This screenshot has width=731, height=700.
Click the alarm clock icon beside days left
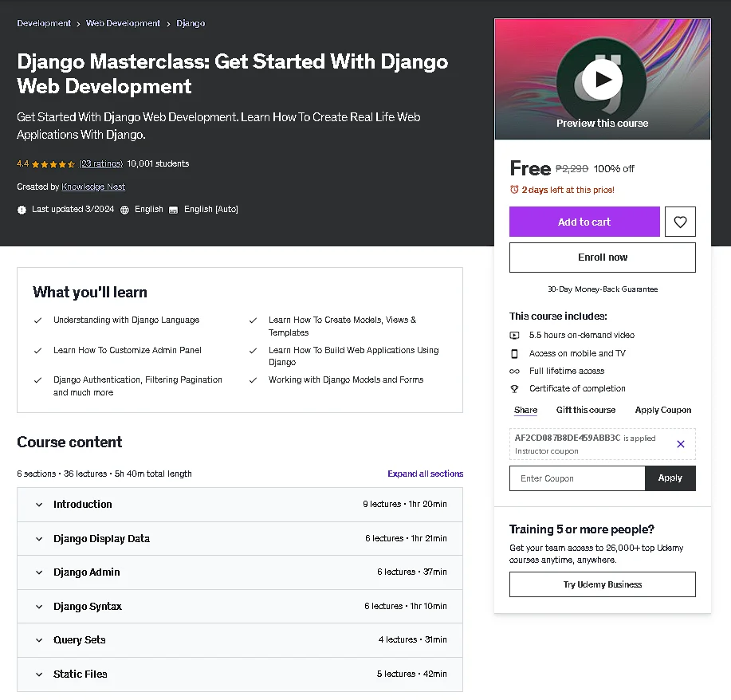click(513, 189)
